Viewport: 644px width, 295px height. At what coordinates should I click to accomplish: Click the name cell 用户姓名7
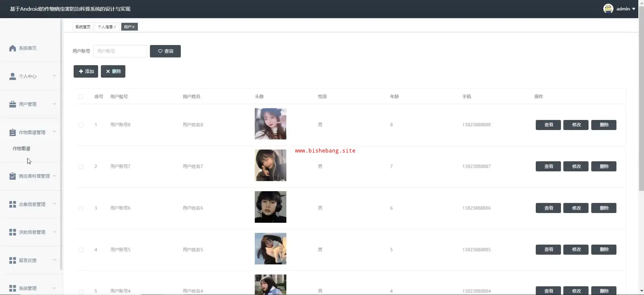[193, 166]
